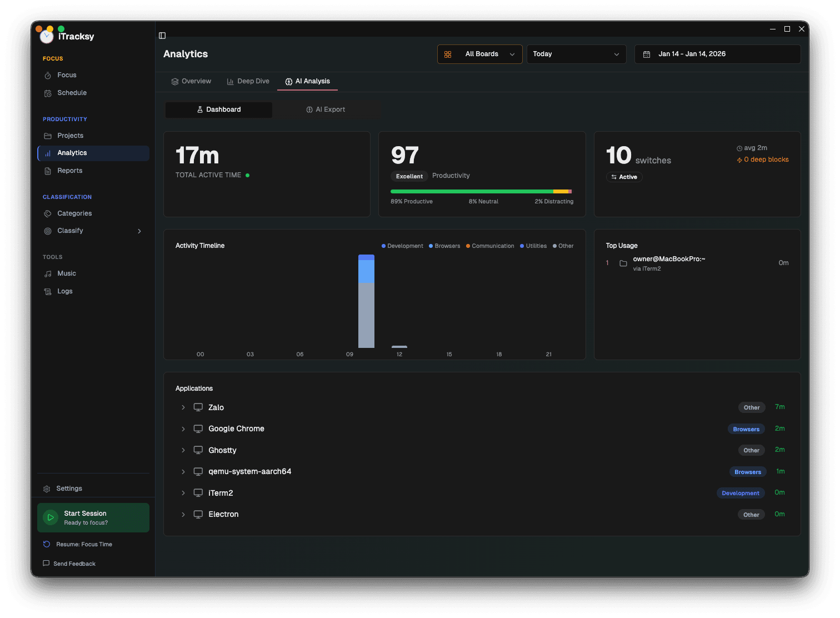The width and height of the screenshot is (840, 618).
Task: Open the Categories classification icon
Action: click(48, 213)
